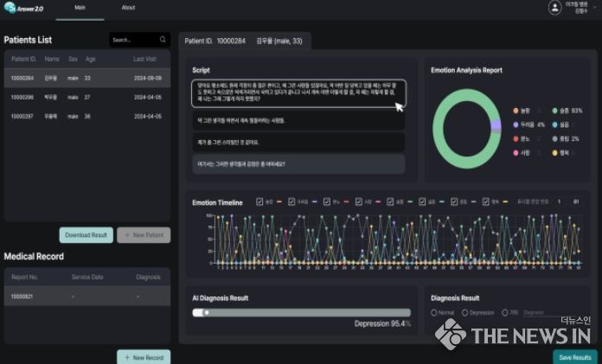
Task: Click the AI Diagnosis Result progress bar
Action: [301, 312]
